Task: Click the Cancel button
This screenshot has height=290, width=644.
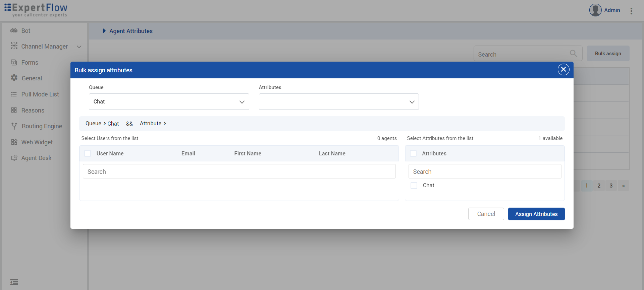Action: pos(486,214)
